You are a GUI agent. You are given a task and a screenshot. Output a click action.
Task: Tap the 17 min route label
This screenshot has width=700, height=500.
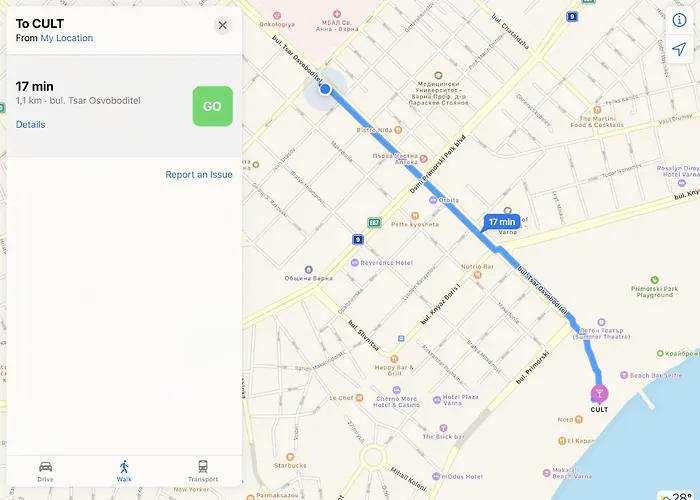(x=501, y=222)
